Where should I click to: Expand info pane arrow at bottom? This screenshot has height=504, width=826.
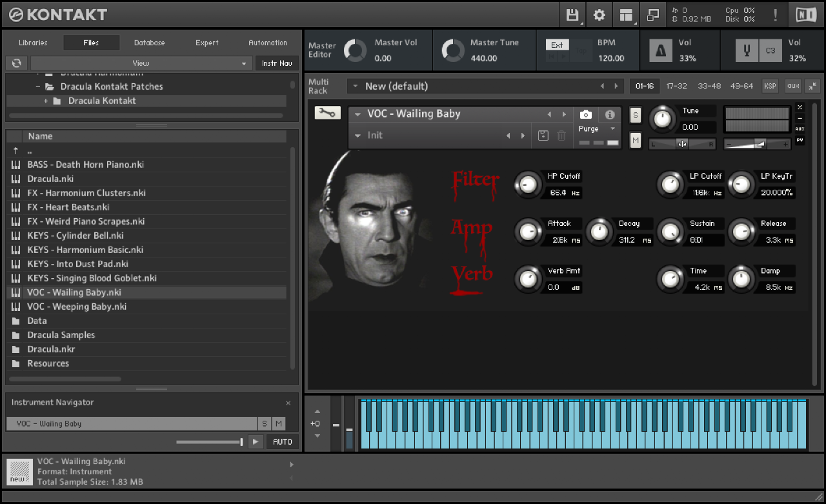(292, 464)
